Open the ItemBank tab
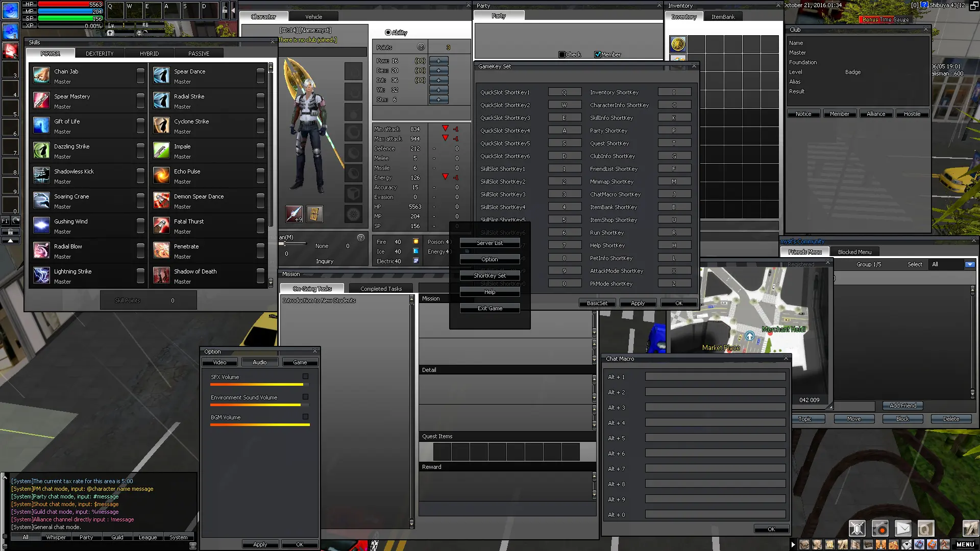The width and height of the screenshot is (980, 551). (723, 17)
